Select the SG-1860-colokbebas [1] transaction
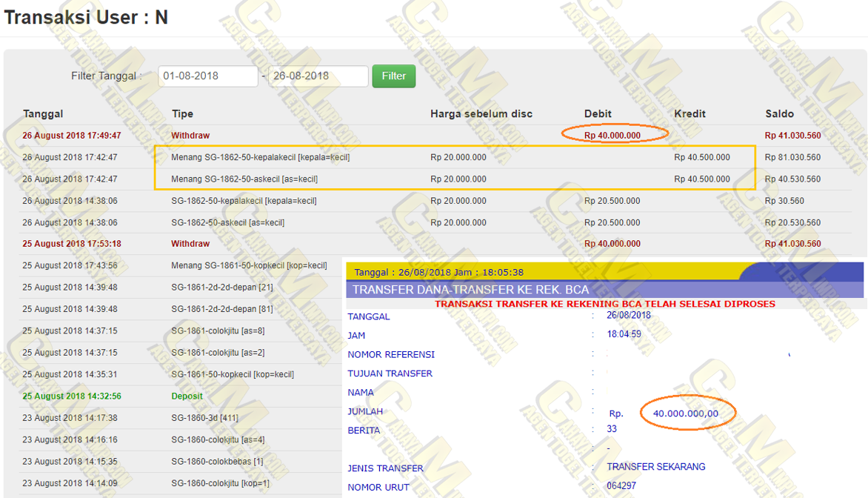Screen dimensions: 868x498 click(217, 461)
